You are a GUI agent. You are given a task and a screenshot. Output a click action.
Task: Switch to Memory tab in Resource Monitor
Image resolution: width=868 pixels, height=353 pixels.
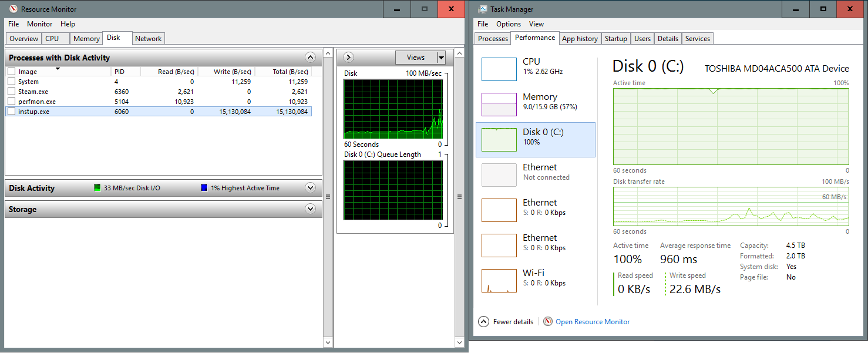tap(86, 39)
